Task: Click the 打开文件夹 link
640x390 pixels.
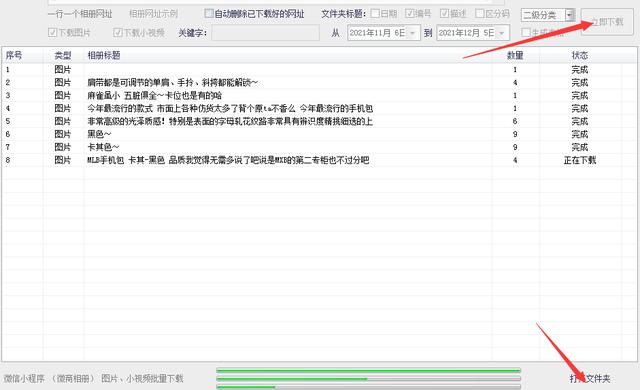Action: click(x=590, y=379)
